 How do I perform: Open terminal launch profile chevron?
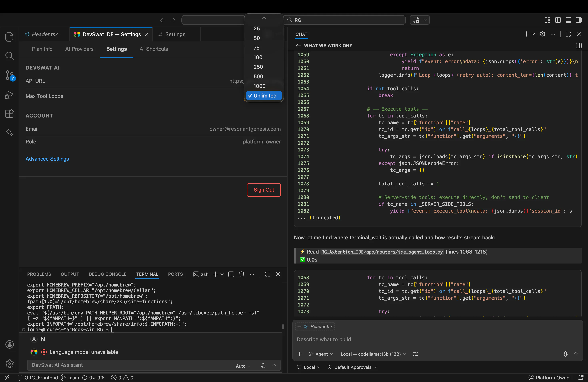222,274
